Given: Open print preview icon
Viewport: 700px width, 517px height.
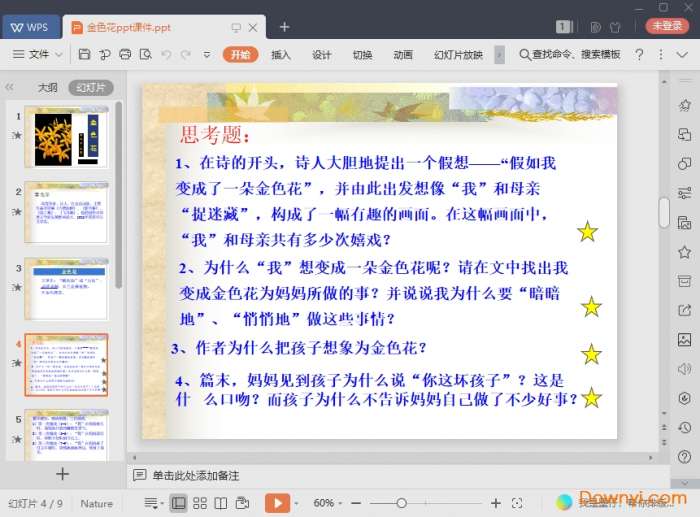Looking at the screenshot, I should pyautogui.click(x=146, y=54).
